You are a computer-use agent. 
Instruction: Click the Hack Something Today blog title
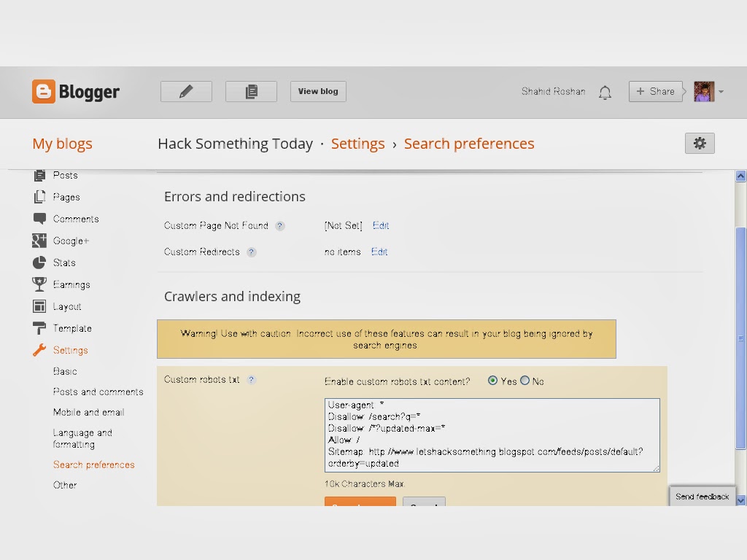(236, 144)
